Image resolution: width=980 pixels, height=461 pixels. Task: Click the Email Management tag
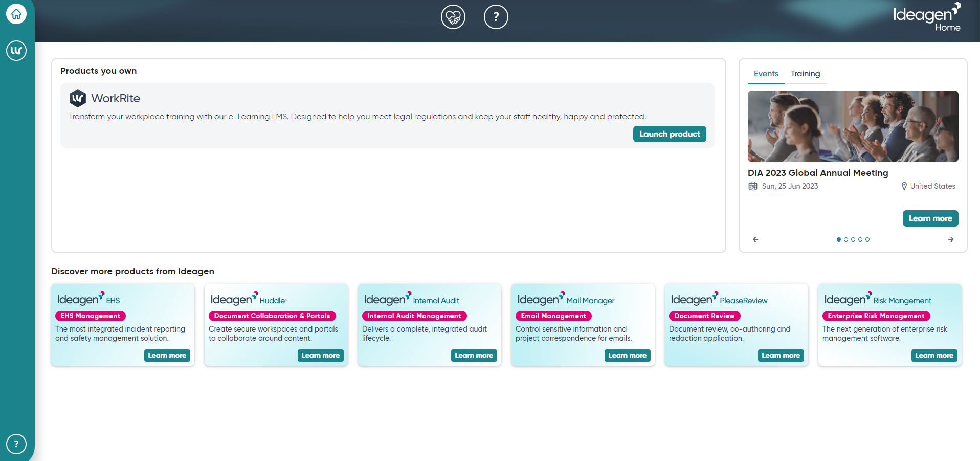[553, 316]
